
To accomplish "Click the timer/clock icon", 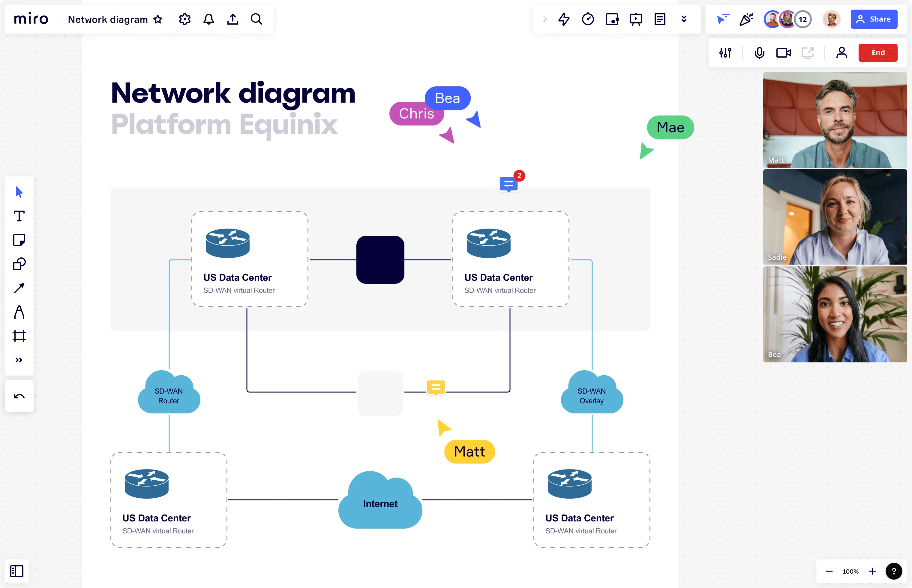I will pos(588,19).
